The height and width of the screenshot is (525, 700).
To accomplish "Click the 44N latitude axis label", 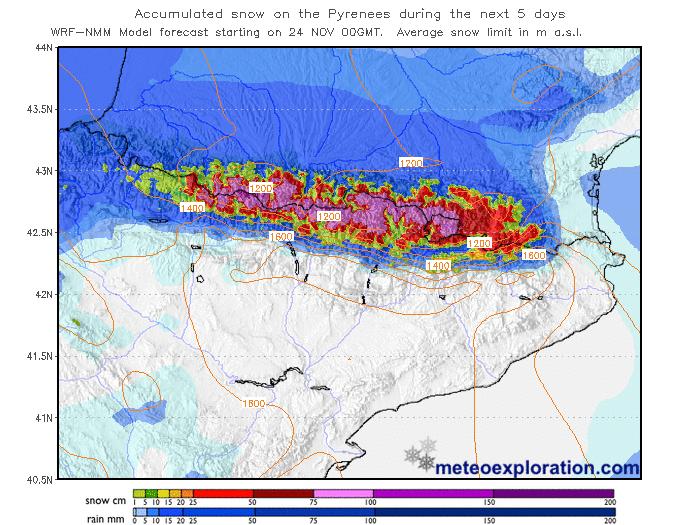I will click(42, 48).
